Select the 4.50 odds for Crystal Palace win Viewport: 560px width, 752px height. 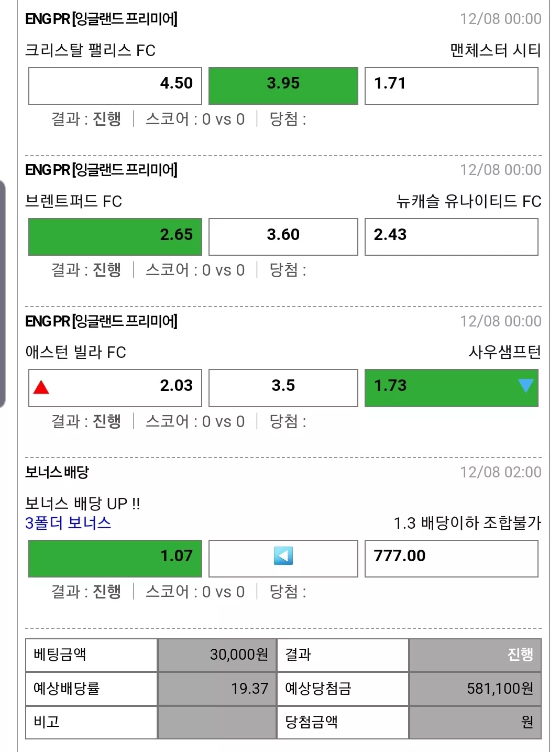115,86
